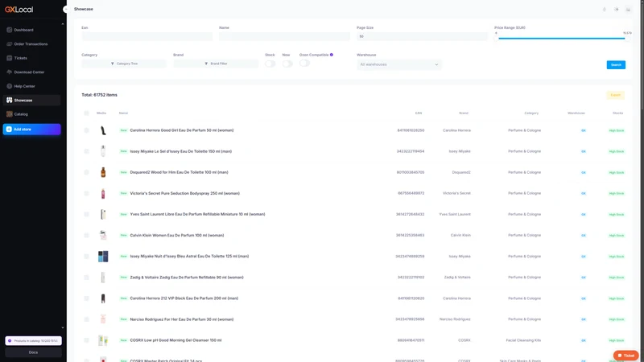Open Victoria's Secret Pure Seduction thumbnail

pos(103,193)
